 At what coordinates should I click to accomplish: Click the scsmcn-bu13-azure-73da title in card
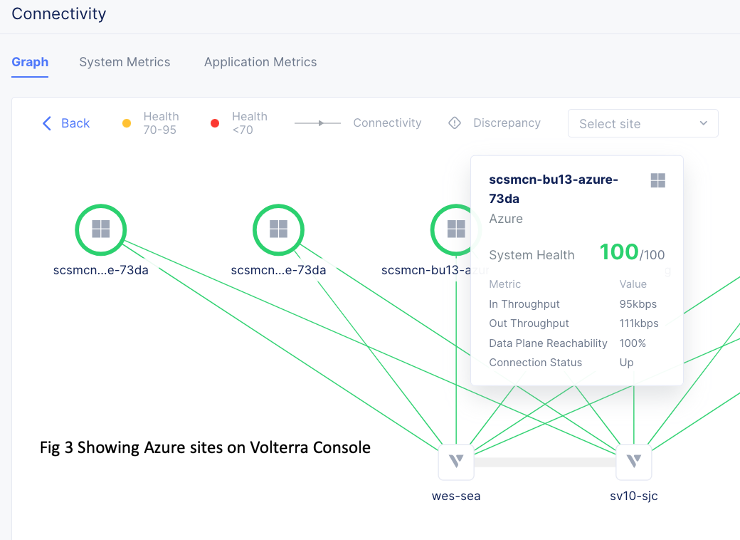553,189
